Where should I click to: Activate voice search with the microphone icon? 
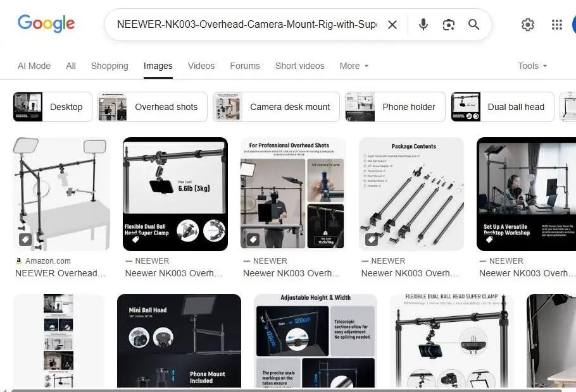coord(423,25)
